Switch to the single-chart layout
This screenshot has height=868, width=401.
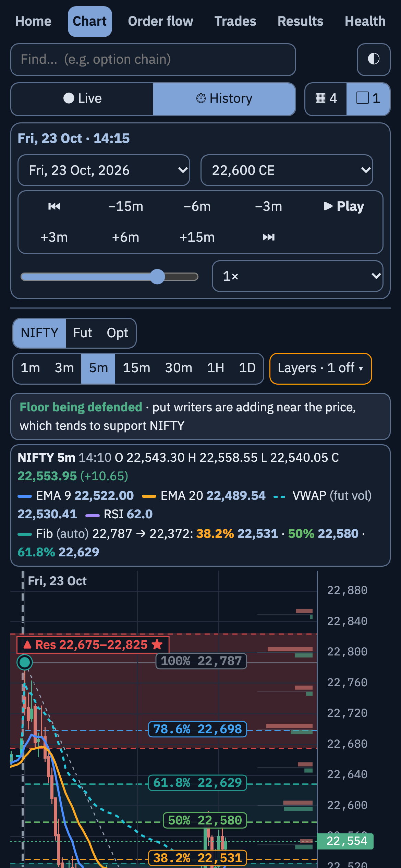(368, 99)
